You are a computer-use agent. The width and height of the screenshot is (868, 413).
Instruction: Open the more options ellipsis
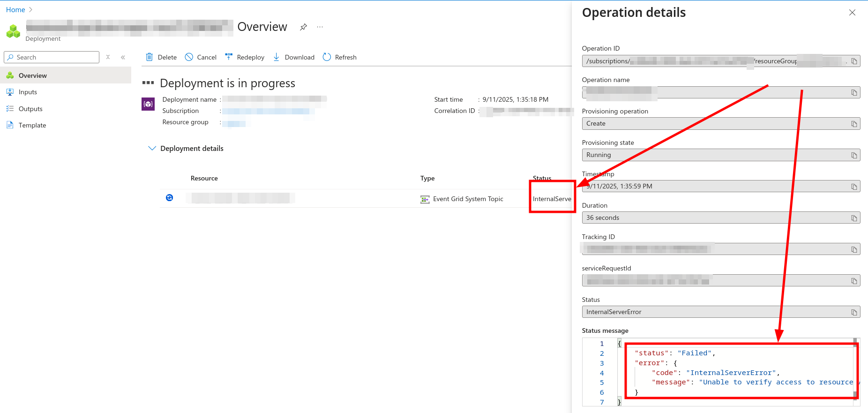point(320,27)
